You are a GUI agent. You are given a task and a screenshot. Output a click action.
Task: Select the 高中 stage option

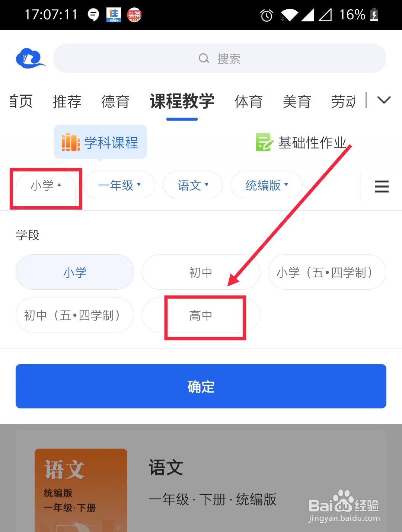201,315
